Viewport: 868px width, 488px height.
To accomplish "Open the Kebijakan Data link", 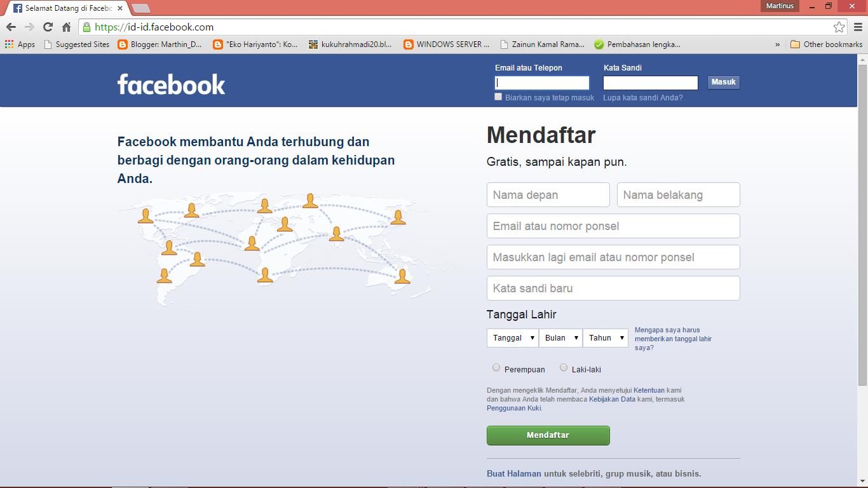I will pyautogui.click(x=612, y=399).
